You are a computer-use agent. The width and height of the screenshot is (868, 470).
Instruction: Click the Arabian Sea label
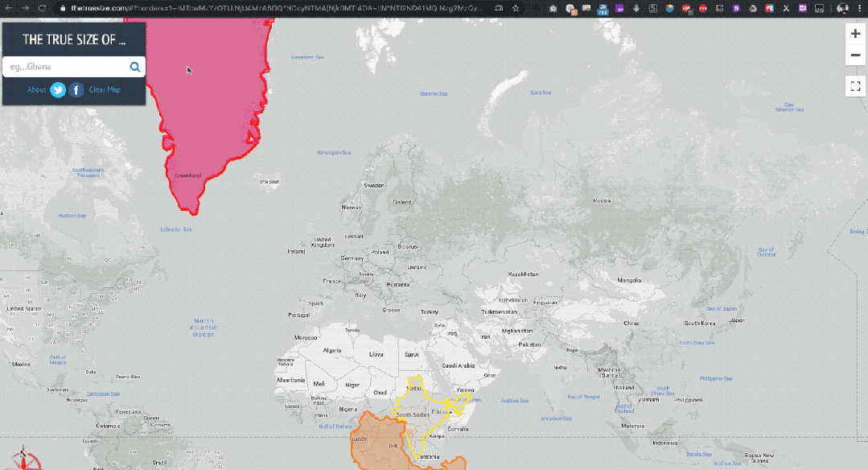pyautogui.click(x=514, y=400)
